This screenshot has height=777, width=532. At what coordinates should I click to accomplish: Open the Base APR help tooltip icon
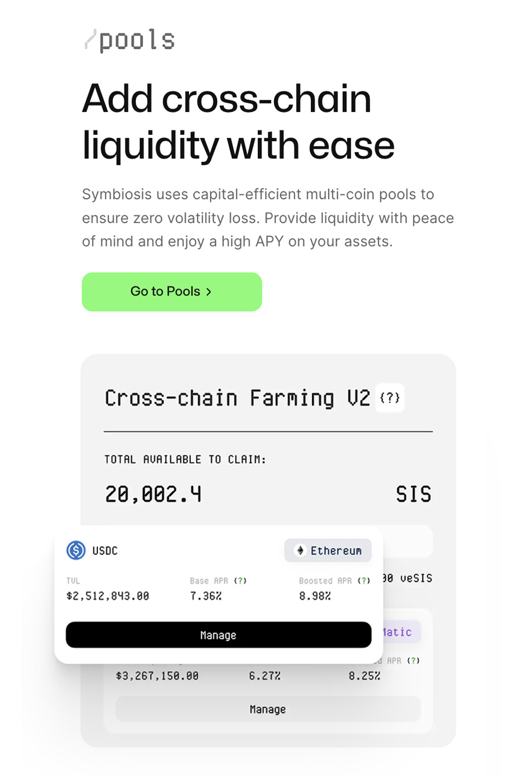click(x=240, y=581)
